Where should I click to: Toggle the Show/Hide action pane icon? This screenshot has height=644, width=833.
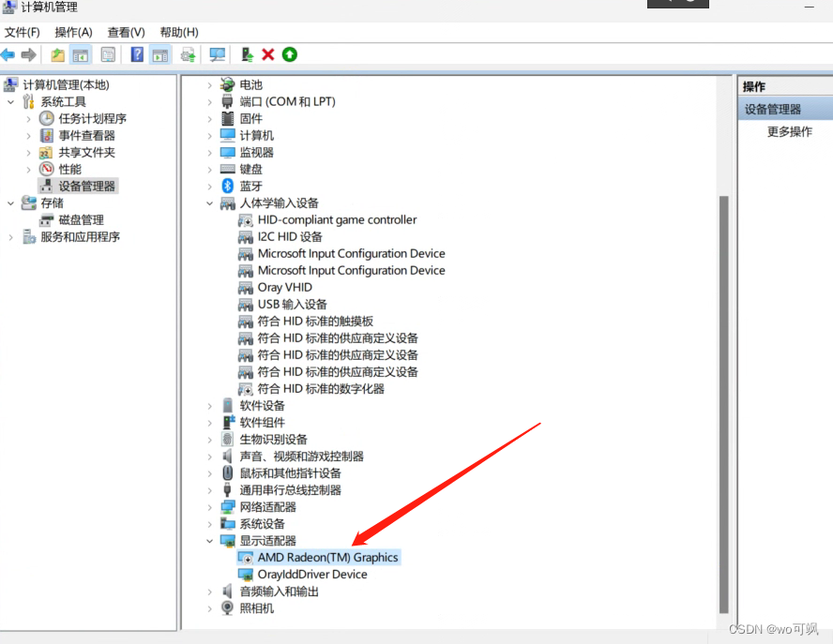click(160, 54)
